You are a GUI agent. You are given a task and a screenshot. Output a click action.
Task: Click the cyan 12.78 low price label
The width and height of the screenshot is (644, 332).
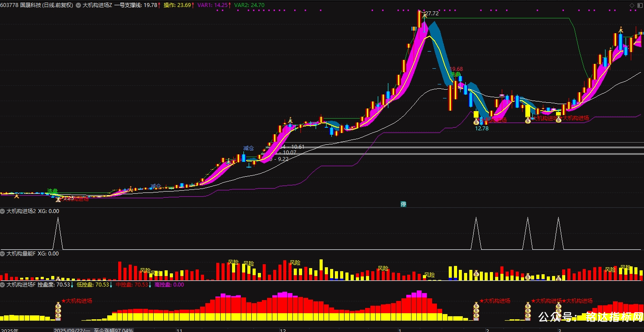coord(482,129)
